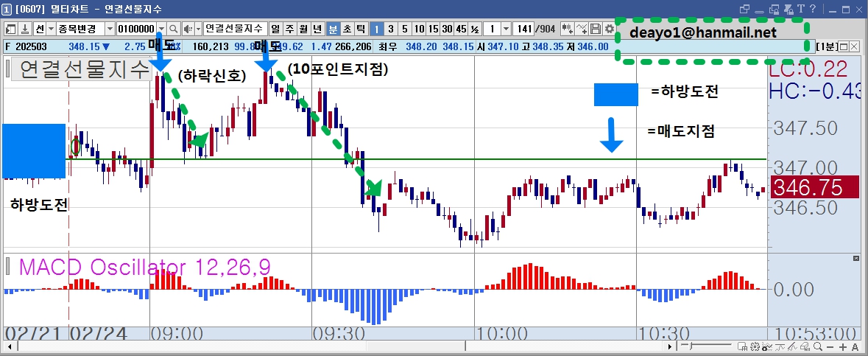The image size is (868, 356).
Task: Expand the arrow beside the speaker icon
Action: tap(199, 29)
